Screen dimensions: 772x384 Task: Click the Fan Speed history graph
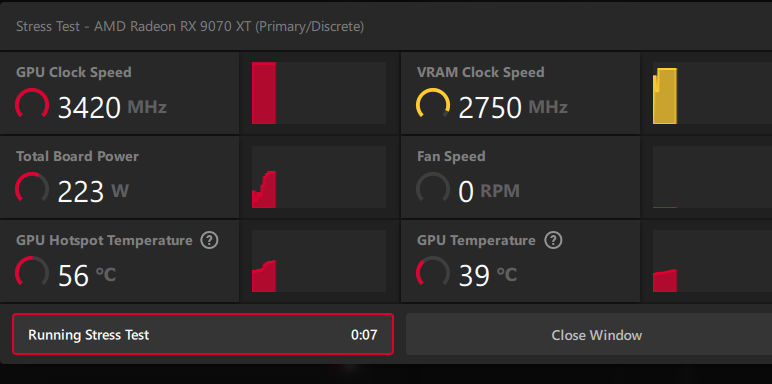pos(712,177)
